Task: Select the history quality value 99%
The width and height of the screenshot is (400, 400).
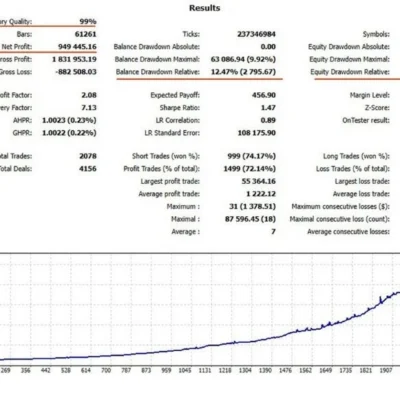Action: click(x=88, y=22)
